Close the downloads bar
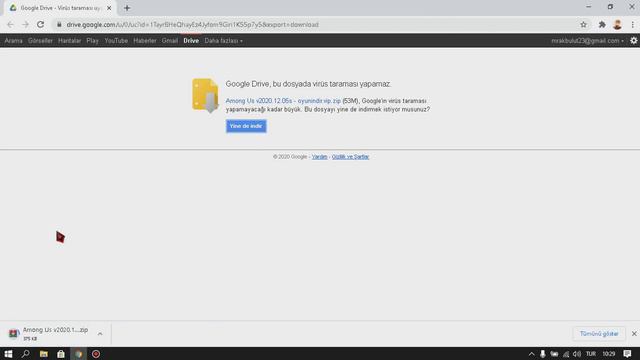Screen dimensions: 640x360 click(x=634, y=334)
